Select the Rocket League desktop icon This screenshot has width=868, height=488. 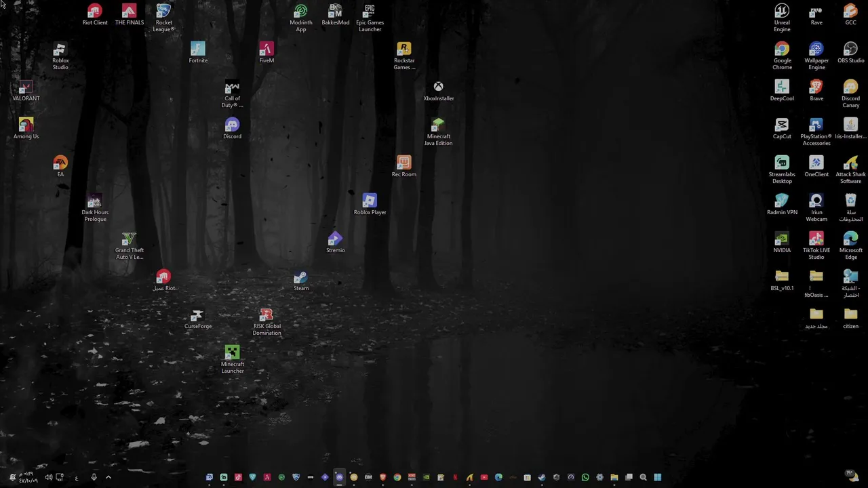163,18
